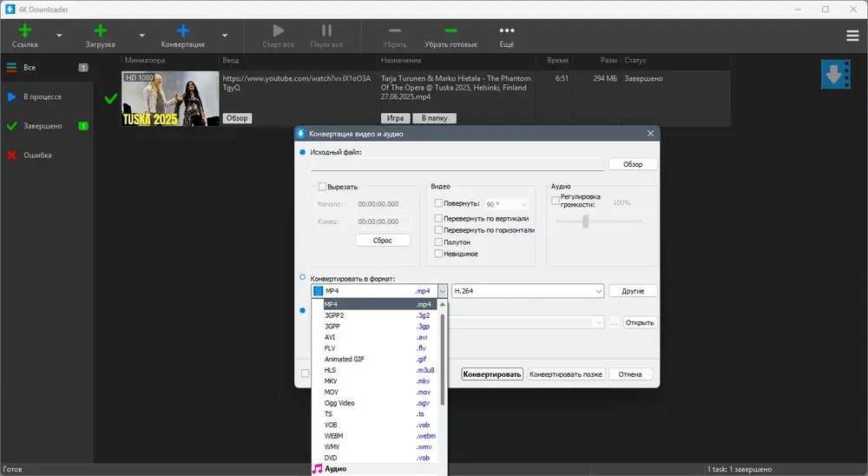This screenshot has width=868, height=476.
Task: Click the Пауза все pause icon
Action: 326,30
